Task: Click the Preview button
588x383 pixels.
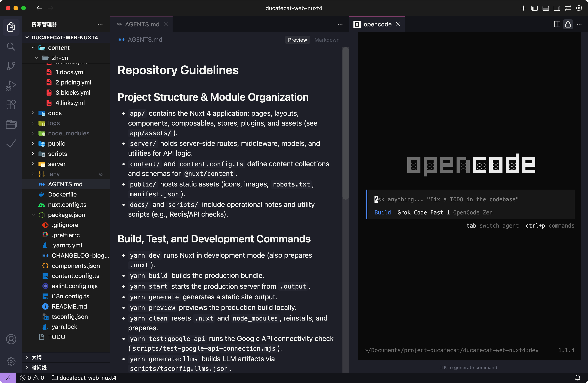Action: point(297,40)
